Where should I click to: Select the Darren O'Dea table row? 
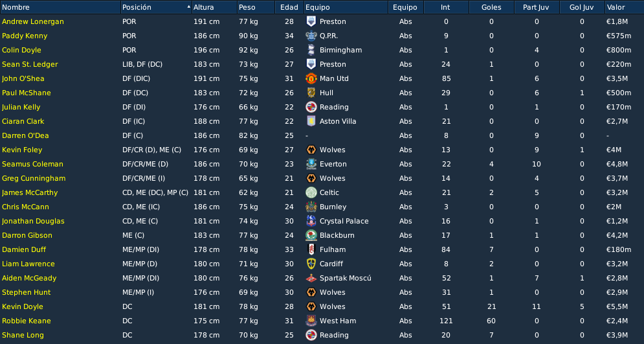(322, 135)
